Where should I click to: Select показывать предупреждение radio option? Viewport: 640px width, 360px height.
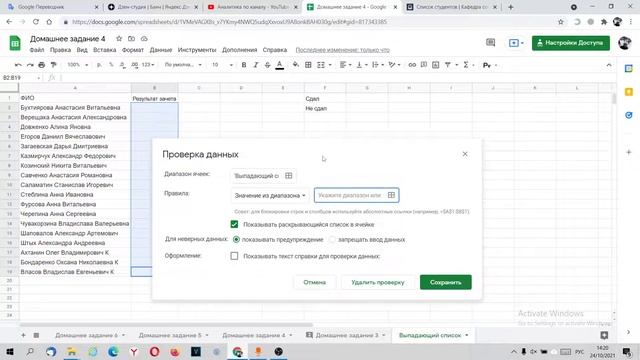(x=236, y=240)
